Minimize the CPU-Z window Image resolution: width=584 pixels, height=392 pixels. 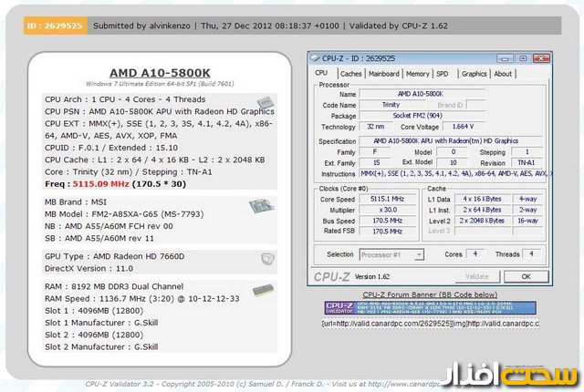click(505, 58)
